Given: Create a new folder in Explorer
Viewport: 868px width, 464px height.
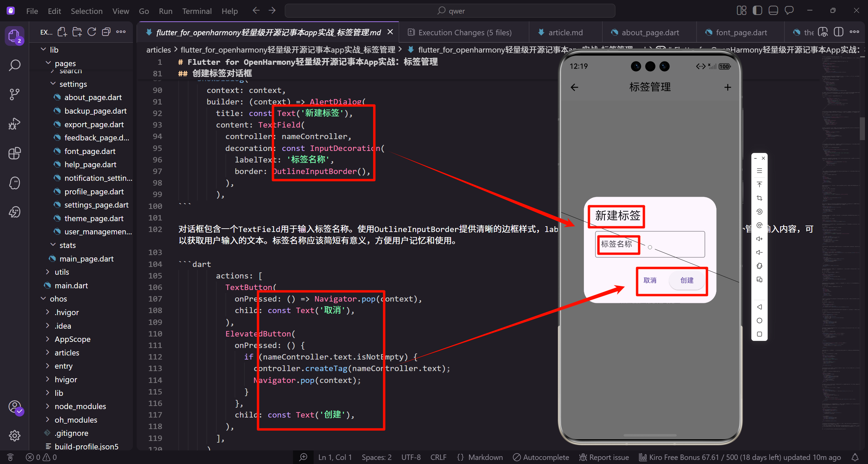Looking at the screenshot, I should click(77, 32).
